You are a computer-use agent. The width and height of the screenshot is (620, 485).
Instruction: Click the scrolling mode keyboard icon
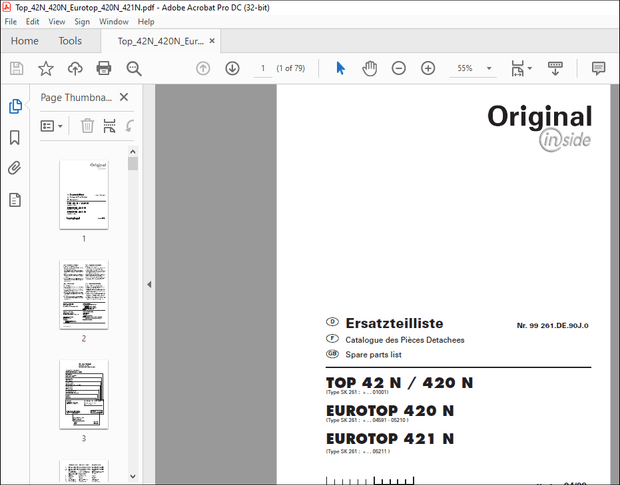pos(555,68)
